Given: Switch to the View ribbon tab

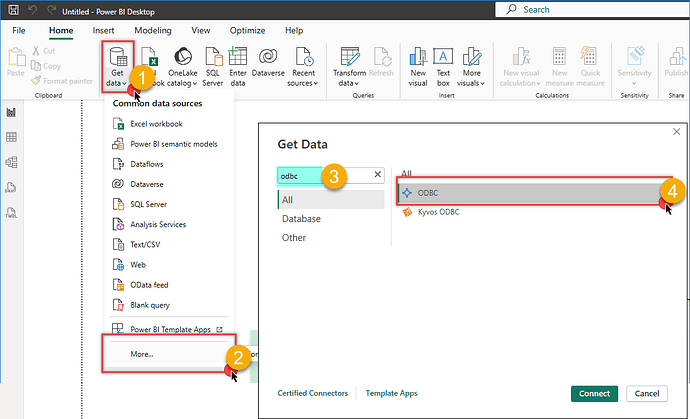Looking at the screenshot, I should [201, 30].
